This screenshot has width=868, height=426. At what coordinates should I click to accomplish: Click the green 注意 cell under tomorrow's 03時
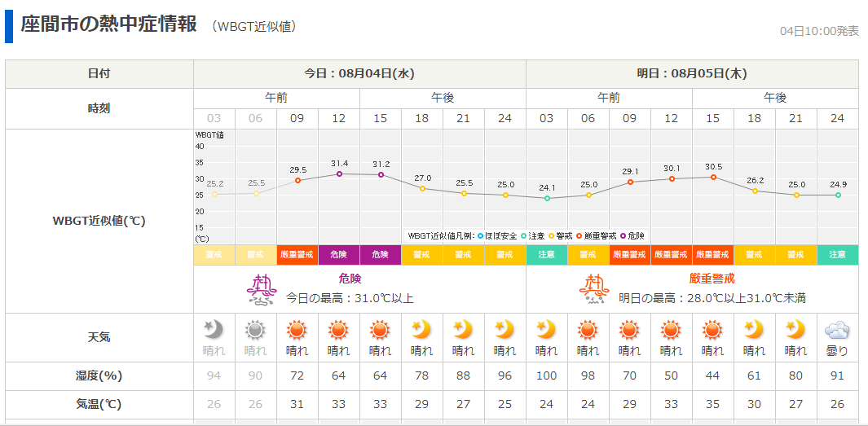(x=546, y=255)
